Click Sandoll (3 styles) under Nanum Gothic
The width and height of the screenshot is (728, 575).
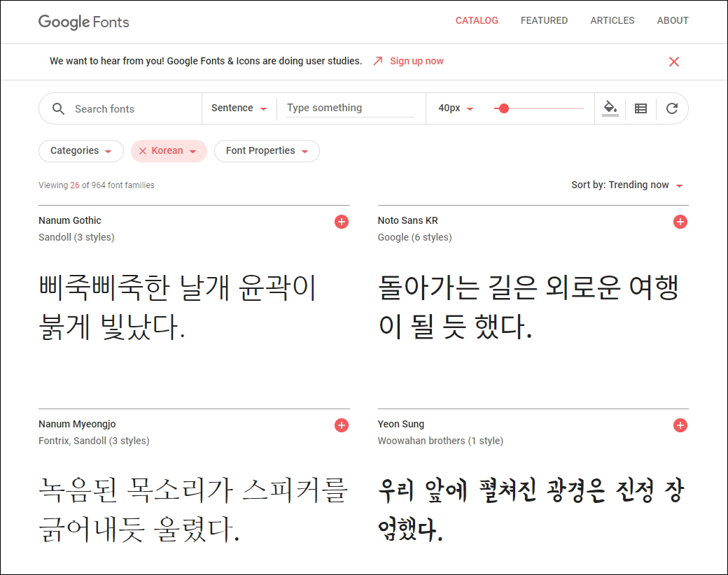76,237
